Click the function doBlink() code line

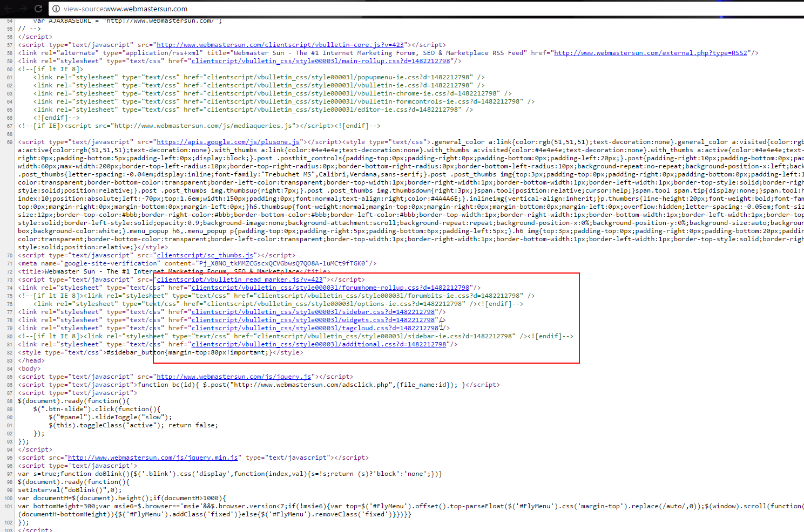(x=230, y=474)
